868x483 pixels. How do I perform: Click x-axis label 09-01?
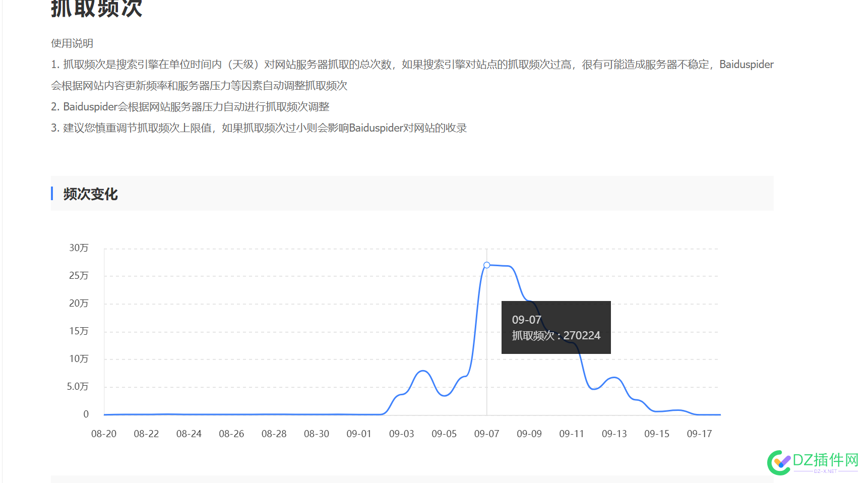click(x=359, y=434)
